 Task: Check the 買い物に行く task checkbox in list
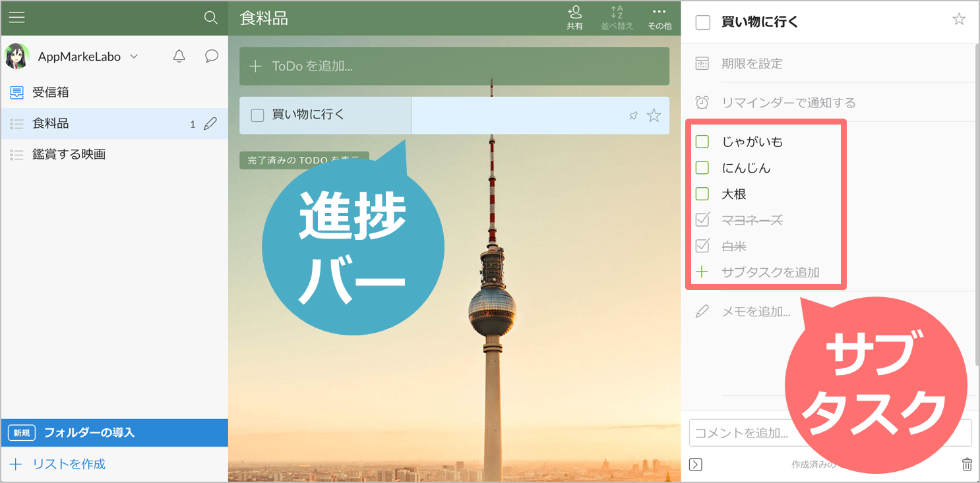pyautogui.click(x=258, y=115)
